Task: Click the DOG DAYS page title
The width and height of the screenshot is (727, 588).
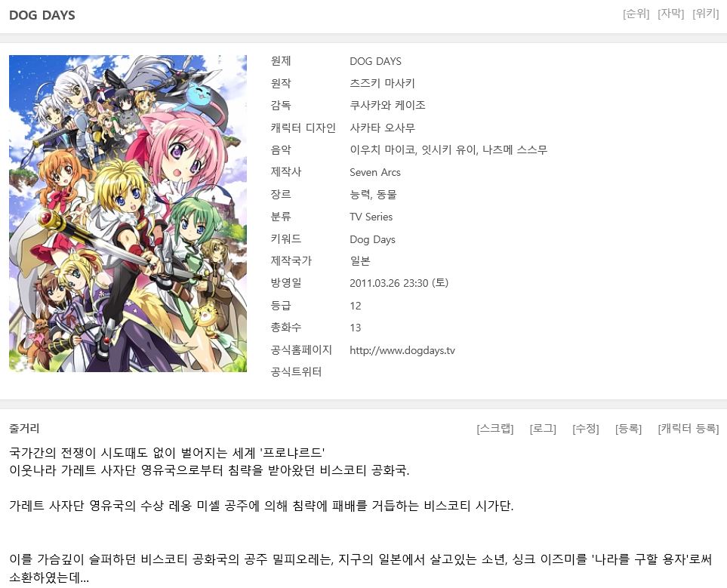Action: coord(42,15)
